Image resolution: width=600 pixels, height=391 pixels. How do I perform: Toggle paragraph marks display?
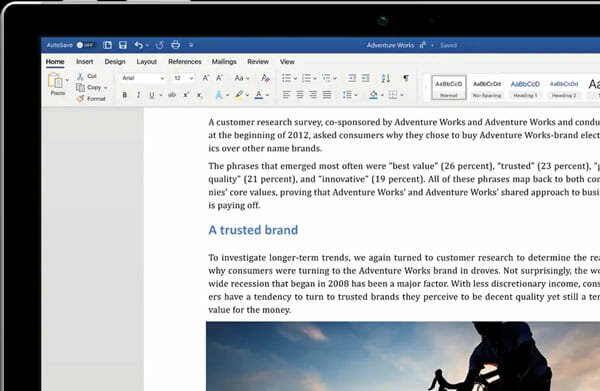(x=406, y=78)
